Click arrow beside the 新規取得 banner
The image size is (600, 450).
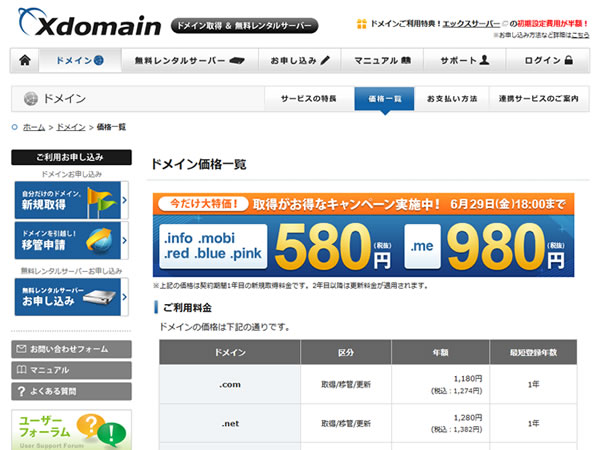pos(125,200)
